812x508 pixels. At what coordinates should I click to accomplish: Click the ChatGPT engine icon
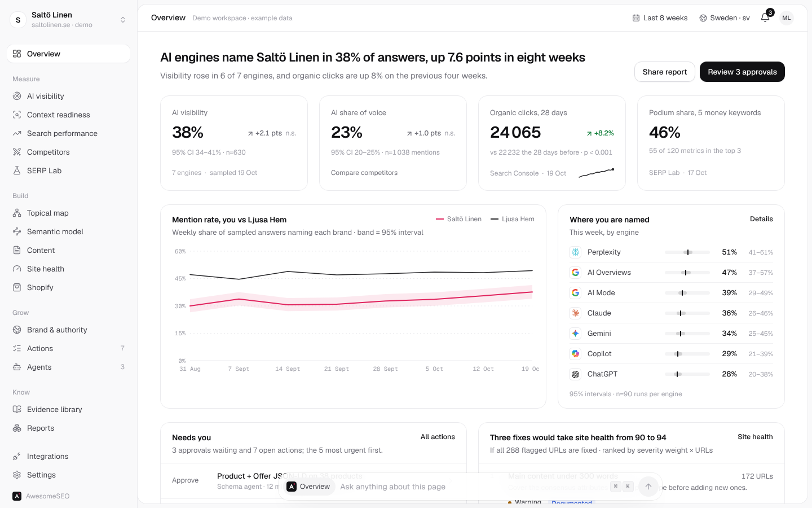575,374
